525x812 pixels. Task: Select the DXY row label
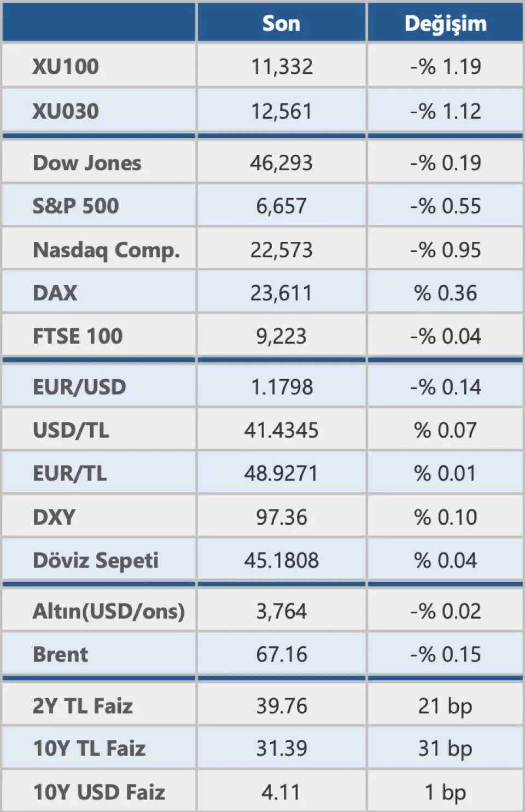point(54,517)
